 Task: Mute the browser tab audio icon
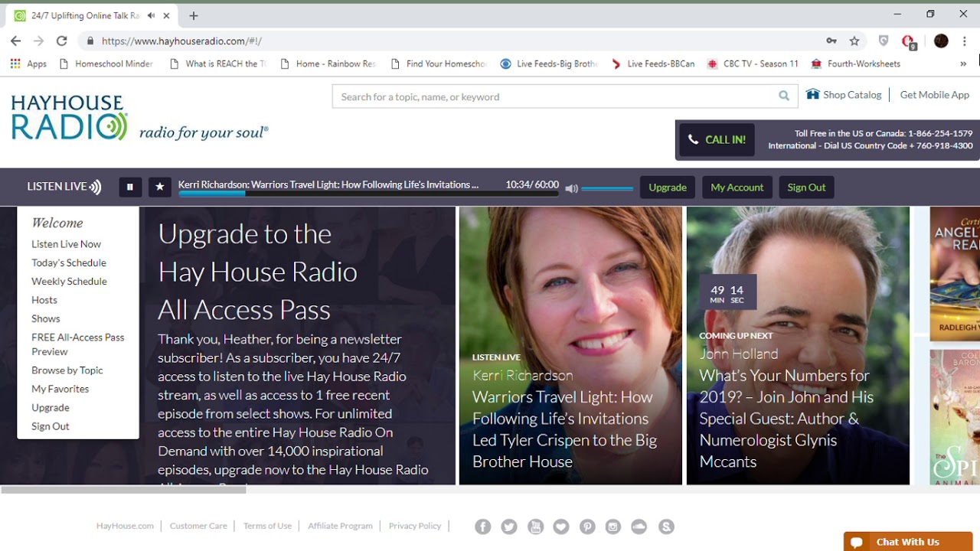[151, 15]
